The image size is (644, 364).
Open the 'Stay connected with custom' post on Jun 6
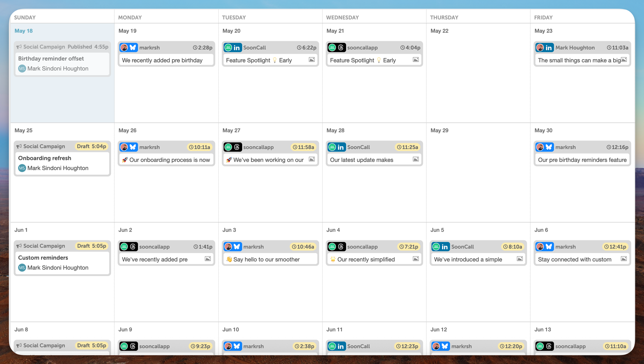575,259
